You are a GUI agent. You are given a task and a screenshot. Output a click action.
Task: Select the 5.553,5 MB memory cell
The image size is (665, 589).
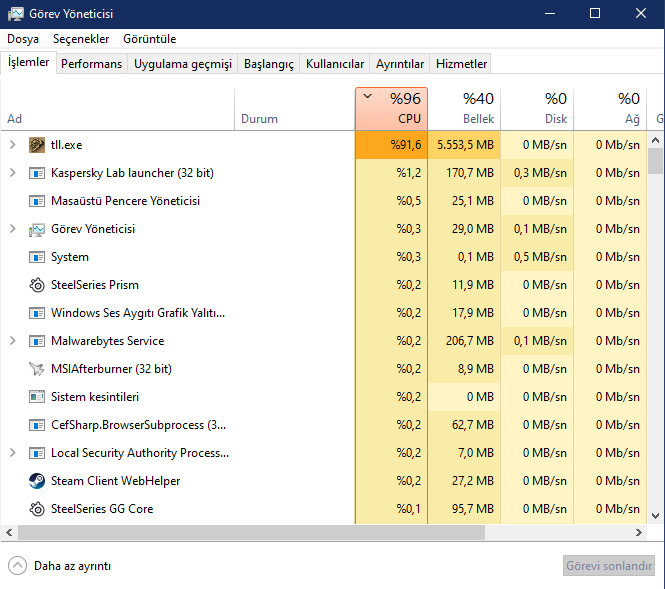click(464, 145)
